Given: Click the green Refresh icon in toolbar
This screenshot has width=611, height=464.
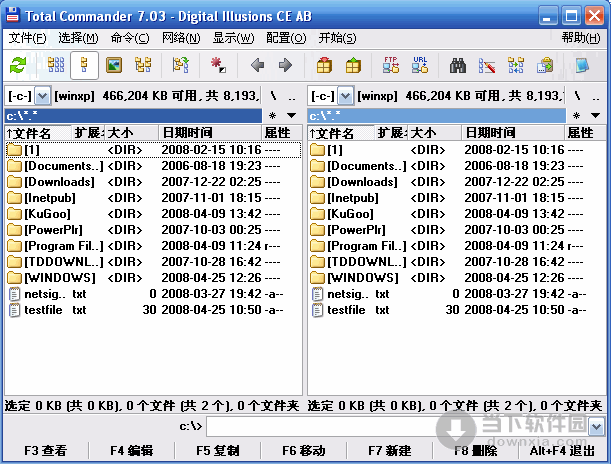Looking at the screenshot, I should pos(18,66).
